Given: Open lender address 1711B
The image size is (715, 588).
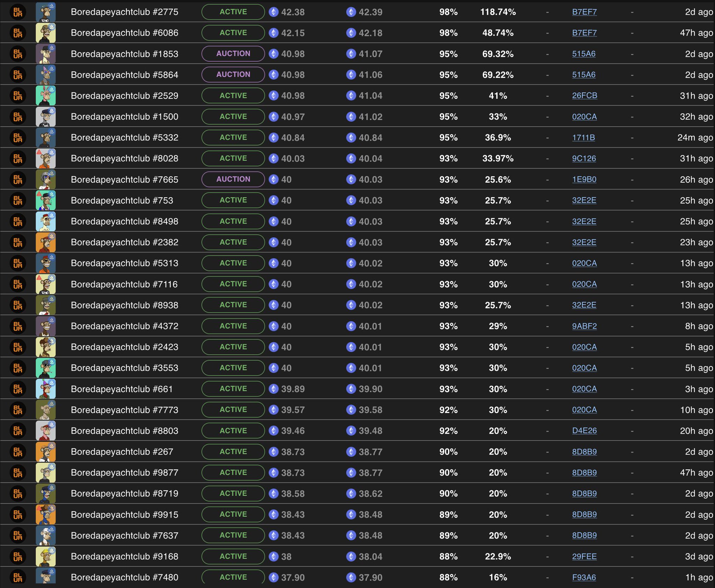Looking at the screenshot, I should [583, 138].
